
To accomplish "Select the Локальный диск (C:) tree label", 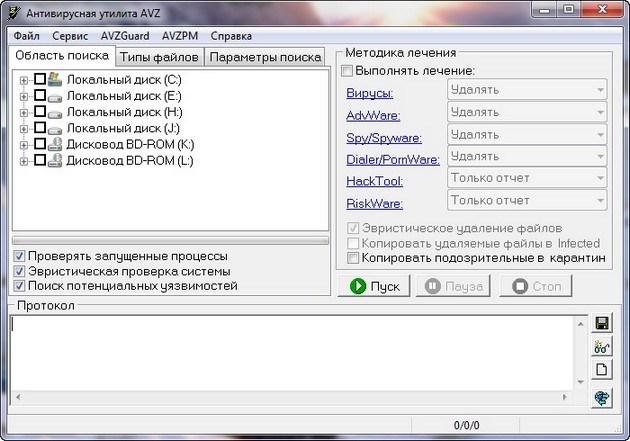I will pyautogui.click(x=124, y=80).
